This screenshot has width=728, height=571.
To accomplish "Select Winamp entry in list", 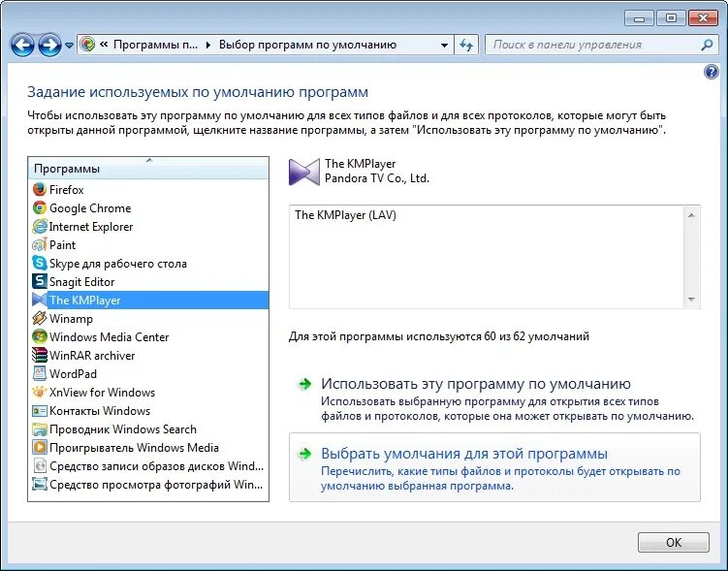I will coord(148,318).
